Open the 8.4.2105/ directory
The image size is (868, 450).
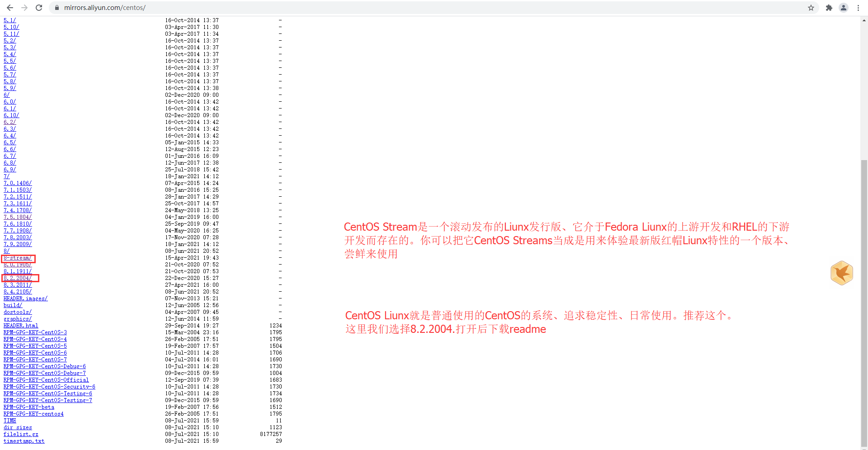point(18,292)
